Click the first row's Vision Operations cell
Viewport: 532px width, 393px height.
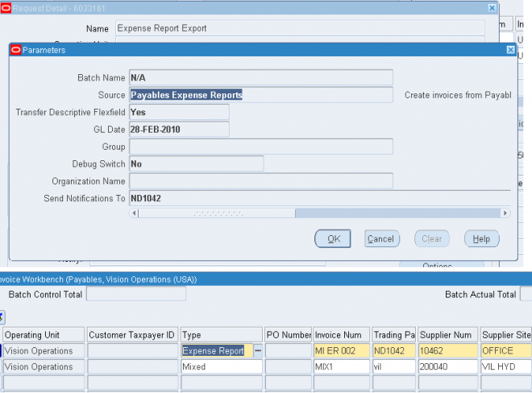44,350
